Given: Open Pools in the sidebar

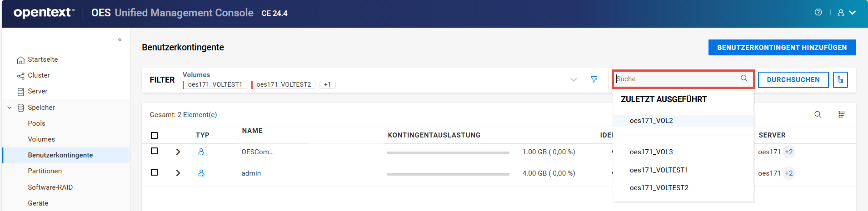Looking at the screenshot, I should (36, 123).
